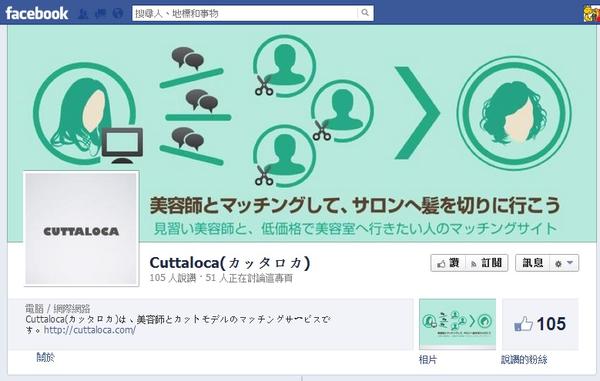Open messages icon in header
This screenshot has width=600, height=381.
pos(100,14)
